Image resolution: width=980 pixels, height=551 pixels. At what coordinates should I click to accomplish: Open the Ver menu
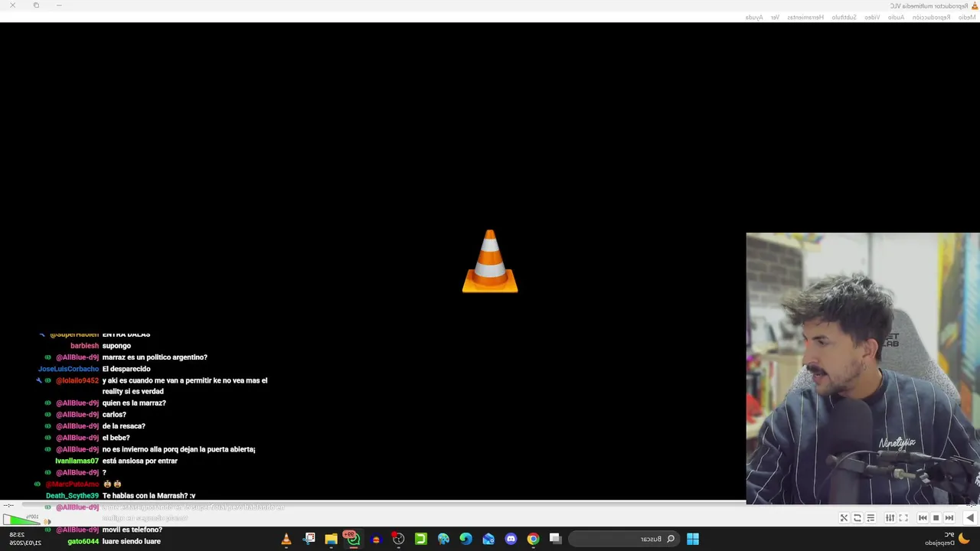pos(775,17)
